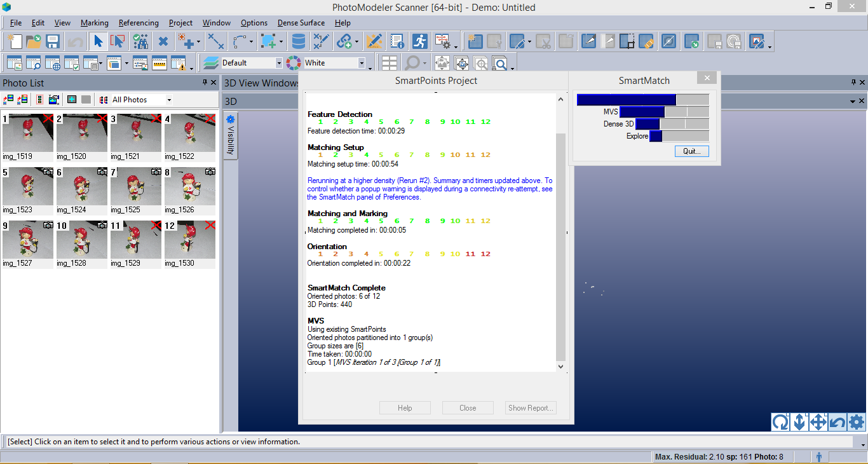Image resolution: width=868 pixels, height=464 pixels.
Task: Save the project using the floppy disk icon
Action: pyautogui.click(x=53, y=42)
